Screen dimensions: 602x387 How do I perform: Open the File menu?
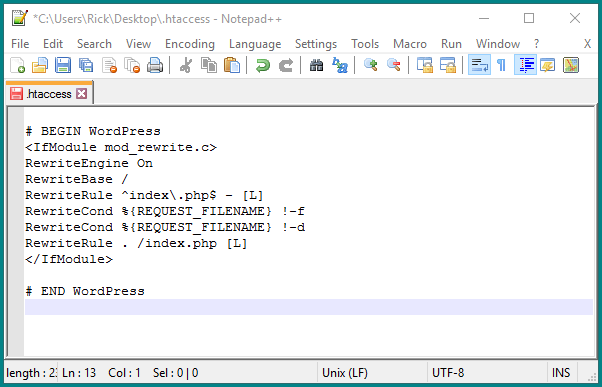click(x=20, y=44)
